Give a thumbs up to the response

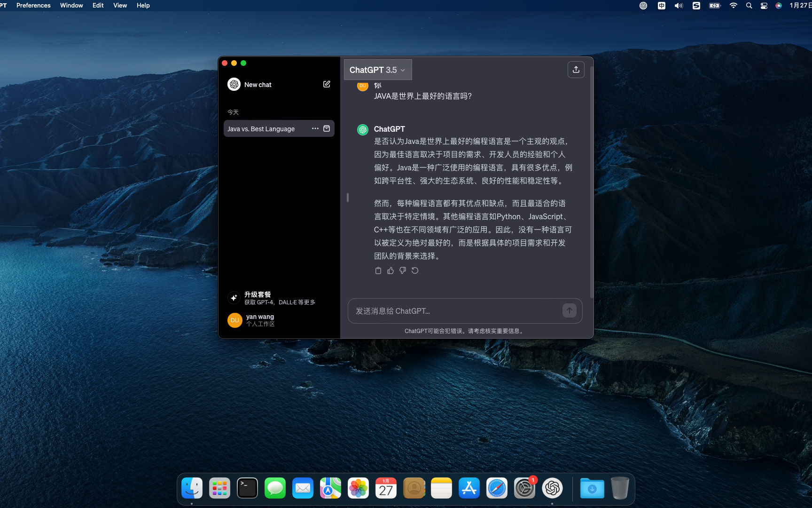click(390, 270)
